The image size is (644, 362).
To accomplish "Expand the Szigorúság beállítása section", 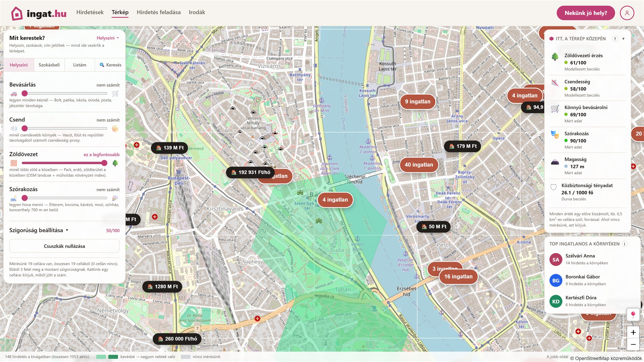I will [39, 230].
